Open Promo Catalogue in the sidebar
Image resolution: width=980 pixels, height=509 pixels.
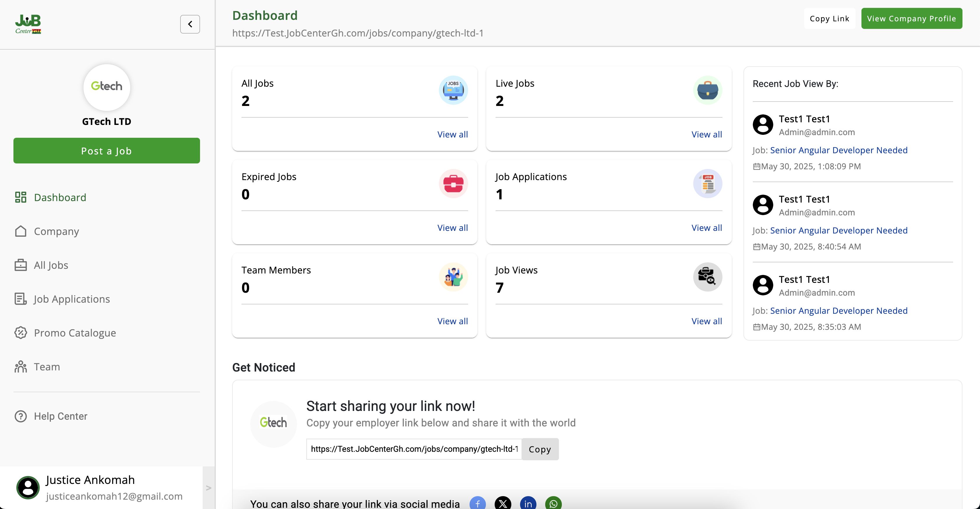pyautogui.click(x=74, y=333)
